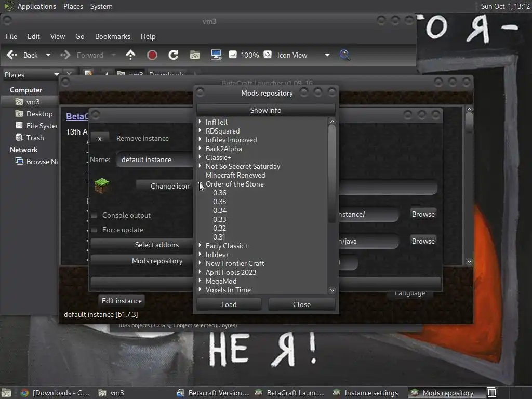Click the zoom in plus icon

coord(268,55)
